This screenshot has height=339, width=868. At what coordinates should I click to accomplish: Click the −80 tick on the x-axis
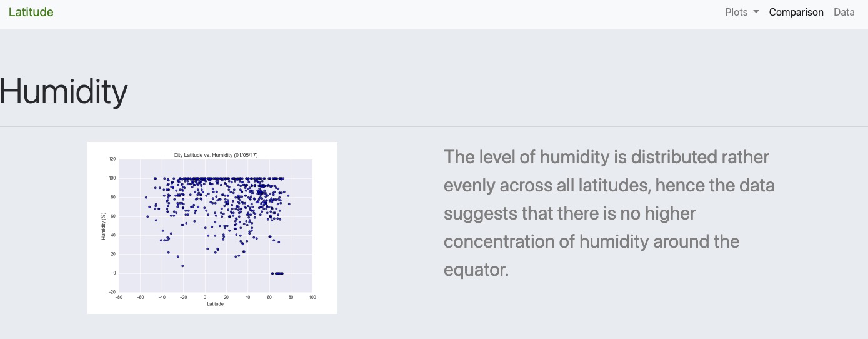(119, 297)
